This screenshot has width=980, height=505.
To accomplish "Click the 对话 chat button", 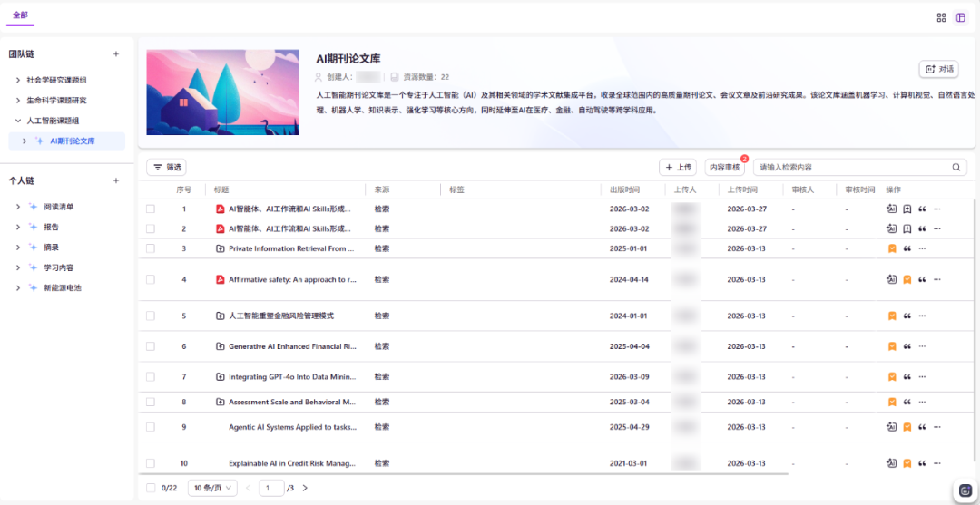I will (938, 69).
